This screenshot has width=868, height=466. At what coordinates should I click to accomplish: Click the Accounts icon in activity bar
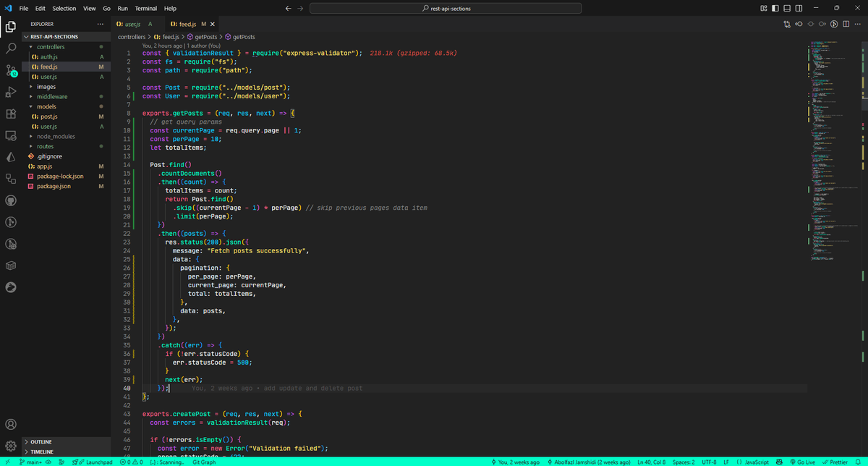11,424
